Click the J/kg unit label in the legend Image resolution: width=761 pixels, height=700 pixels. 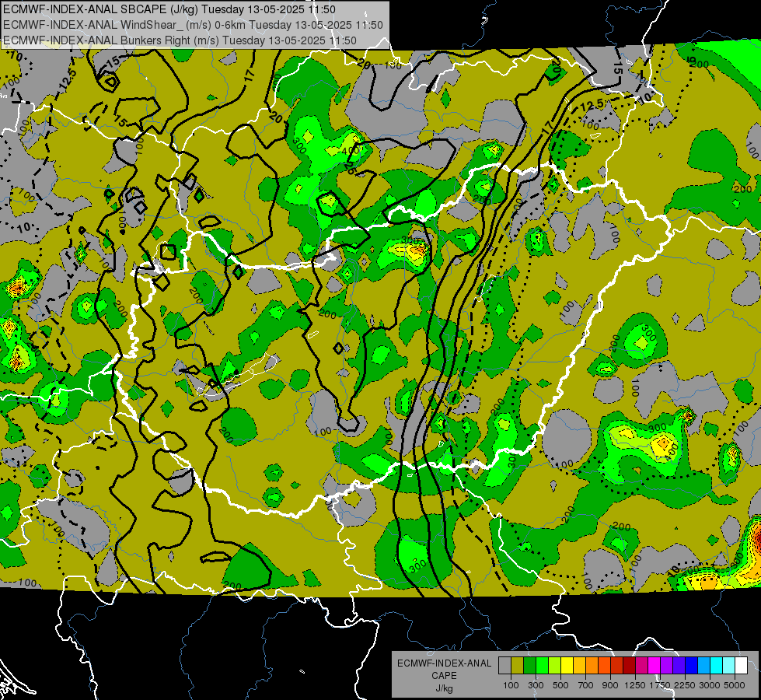pos(444,688)
